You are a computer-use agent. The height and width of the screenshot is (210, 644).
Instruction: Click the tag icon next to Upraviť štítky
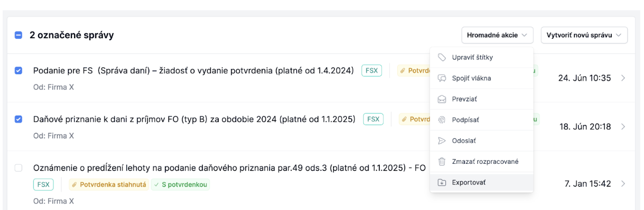(x=442, y=57)
